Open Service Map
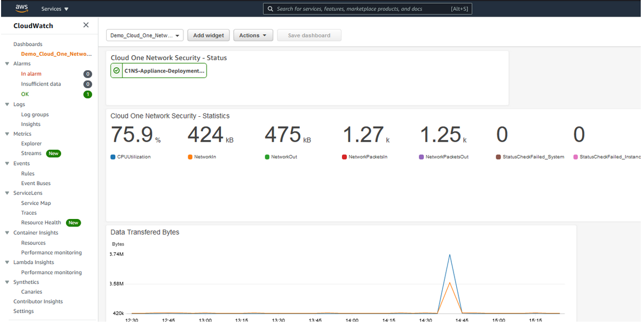The width and height of the screenshot is (644, 326). [36, 203]
